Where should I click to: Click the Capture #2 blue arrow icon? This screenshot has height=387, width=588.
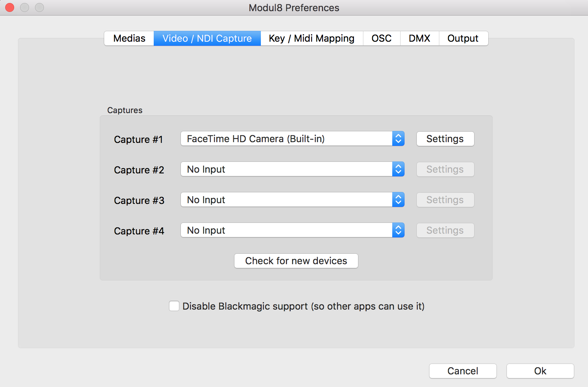tap(398, 169)
